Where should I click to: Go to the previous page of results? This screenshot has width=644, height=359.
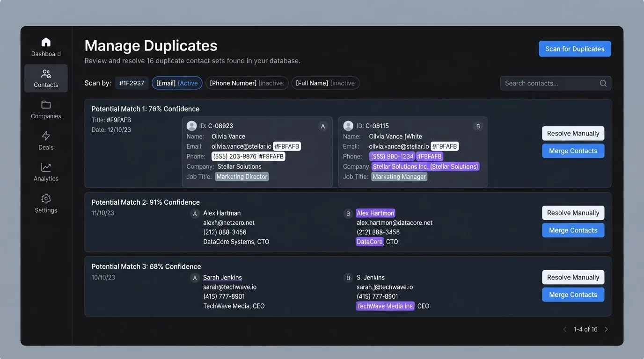[x=564, y=330]
